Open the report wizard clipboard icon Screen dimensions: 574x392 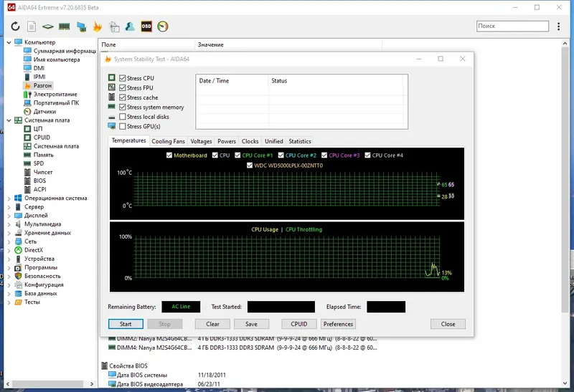[x=114, y=27]
